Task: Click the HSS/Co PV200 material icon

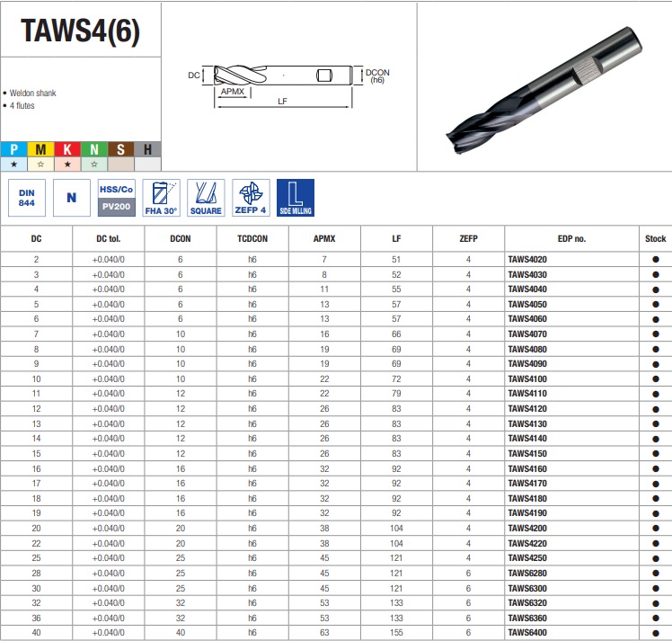Action: click(x=117, y=198)
